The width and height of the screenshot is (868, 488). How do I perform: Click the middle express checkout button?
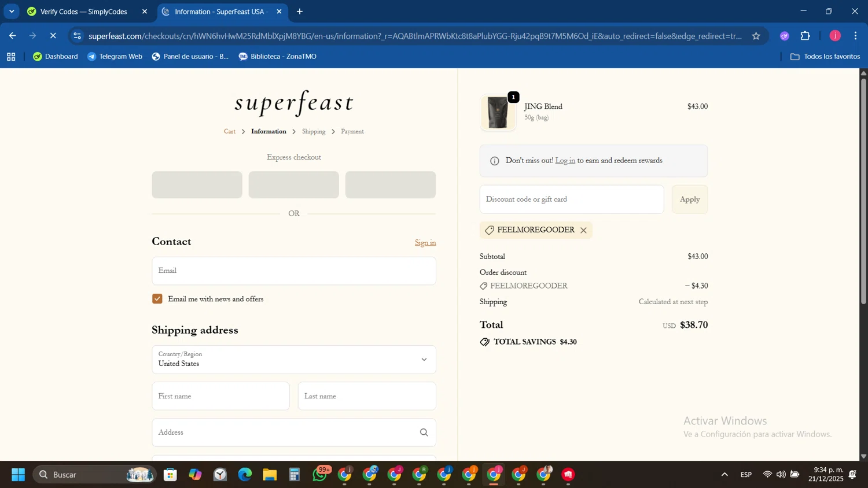(294, 185)
